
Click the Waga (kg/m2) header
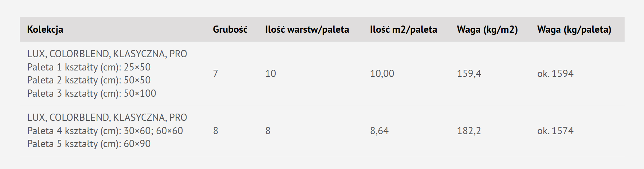[487, 29]
